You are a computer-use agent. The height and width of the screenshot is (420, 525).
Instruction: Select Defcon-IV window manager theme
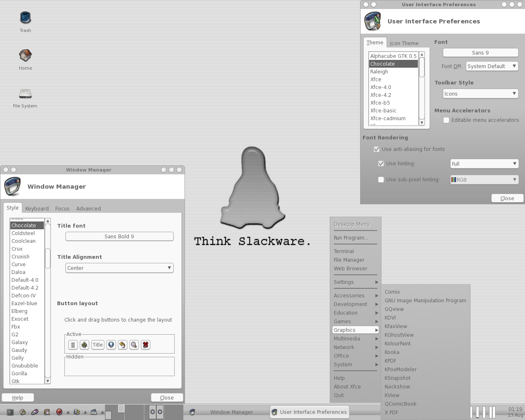(x=27, y=296)
